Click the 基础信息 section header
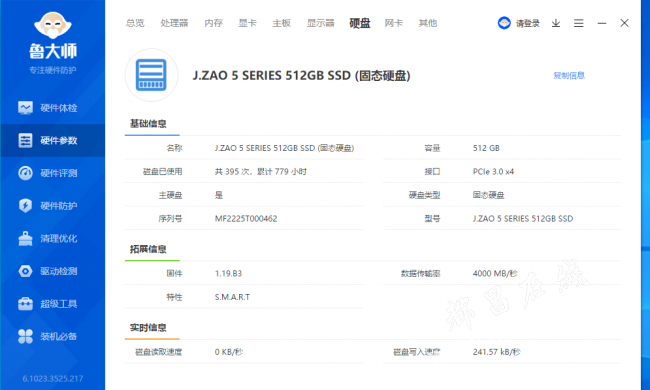The width and height of the screenshot is (650, 390). tap(148, 124)
